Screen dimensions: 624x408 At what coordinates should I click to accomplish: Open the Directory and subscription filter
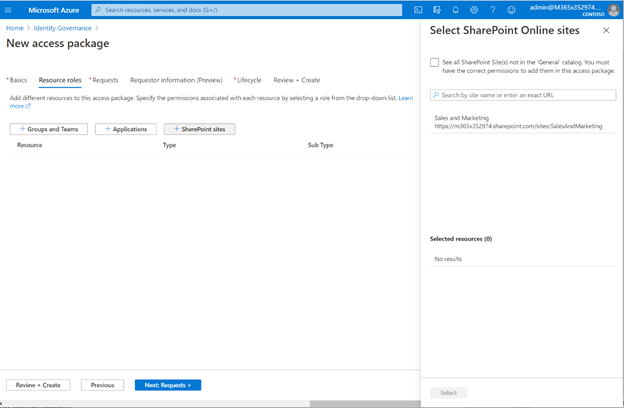tap(437, 10)
